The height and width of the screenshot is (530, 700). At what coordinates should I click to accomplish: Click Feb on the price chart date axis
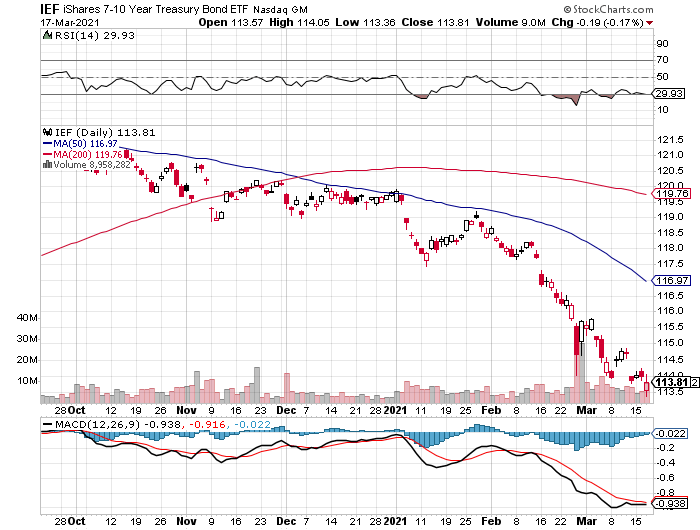pyautogui.click(x=491, y=410)
